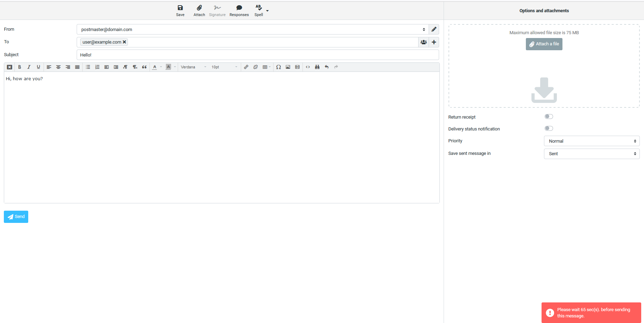Switch editor to plain text mode

pyautogui.click(x=9, y=67)
